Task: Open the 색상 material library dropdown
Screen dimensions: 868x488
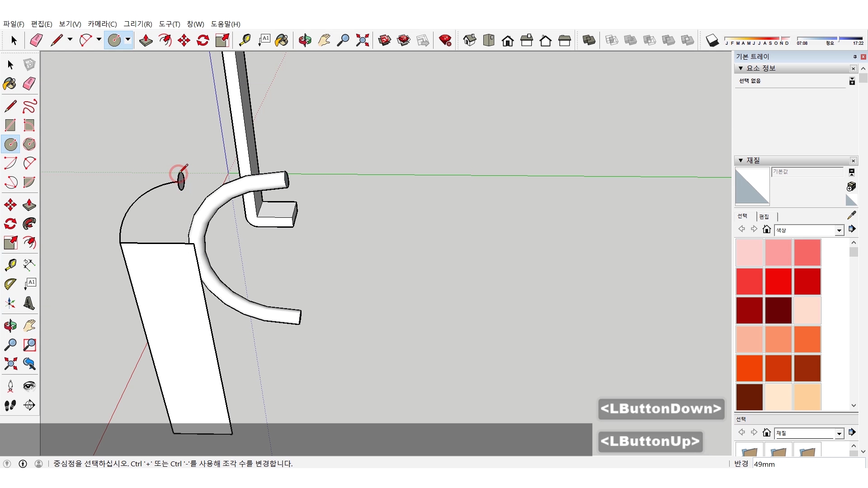Action: [x=839, y=230]
